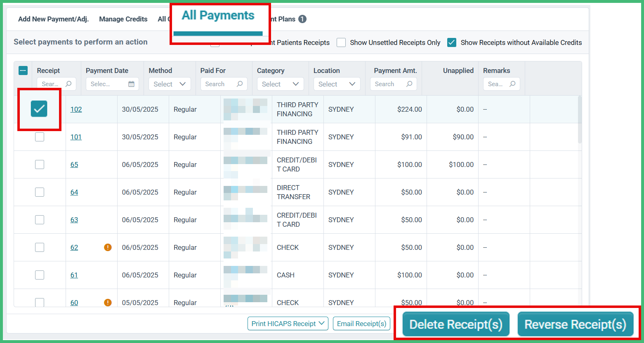
Task: Click the Reverse Receipt(s) button
Action: tap(576, 324)
